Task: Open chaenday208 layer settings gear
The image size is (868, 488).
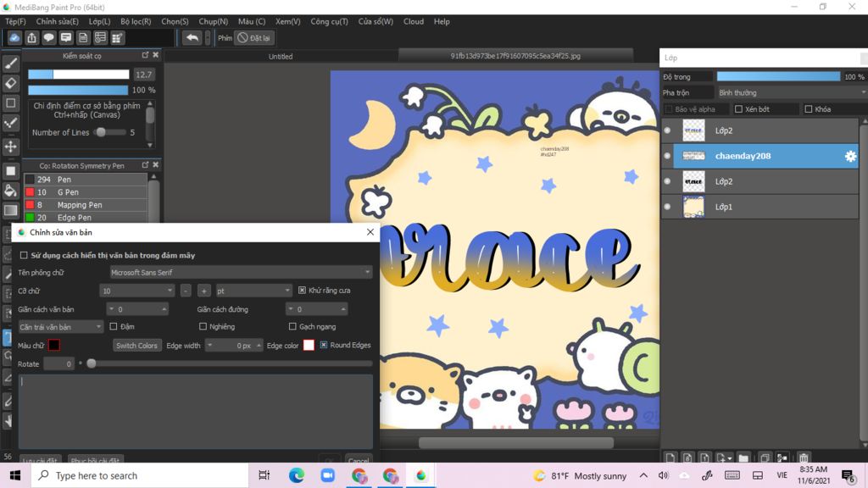Action: coord(850,156)
